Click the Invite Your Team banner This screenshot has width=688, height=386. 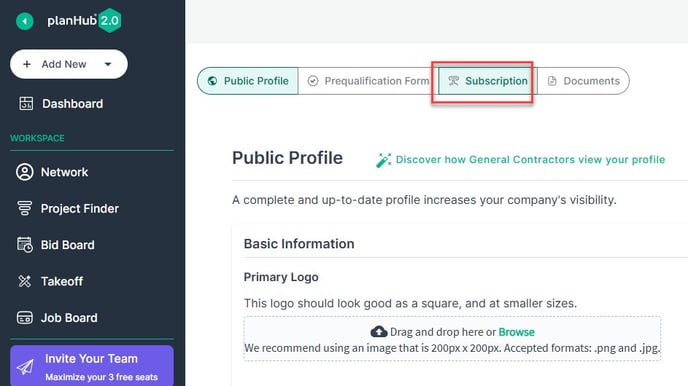(92, 367)
